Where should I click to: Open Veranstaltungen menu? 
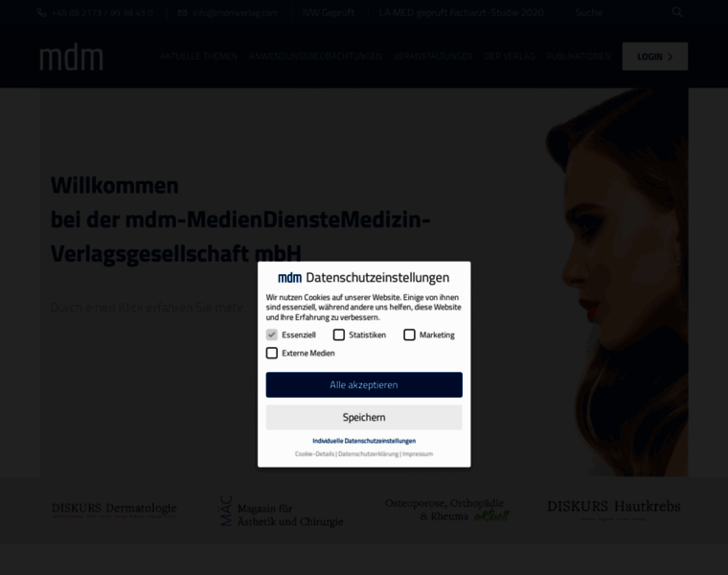click(433, 57)
